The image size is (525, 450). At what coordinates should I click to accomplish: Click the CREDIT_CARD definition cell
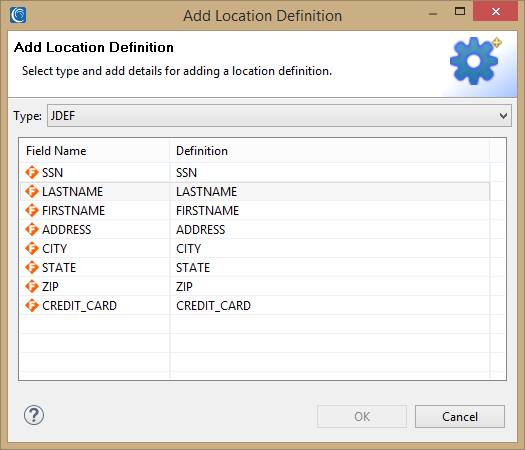(330, 306)
